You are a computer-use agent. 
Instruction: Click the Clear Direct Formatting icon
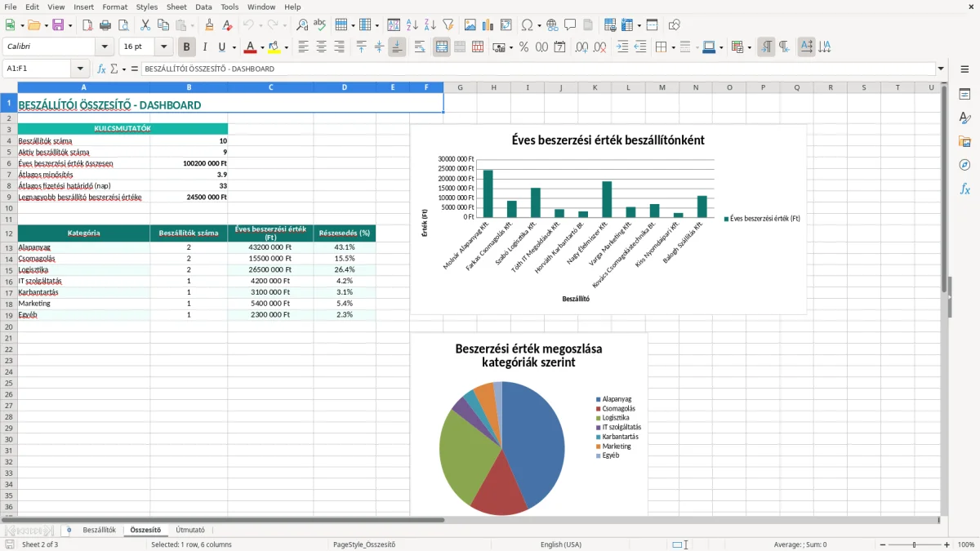[x=227, y=25]
